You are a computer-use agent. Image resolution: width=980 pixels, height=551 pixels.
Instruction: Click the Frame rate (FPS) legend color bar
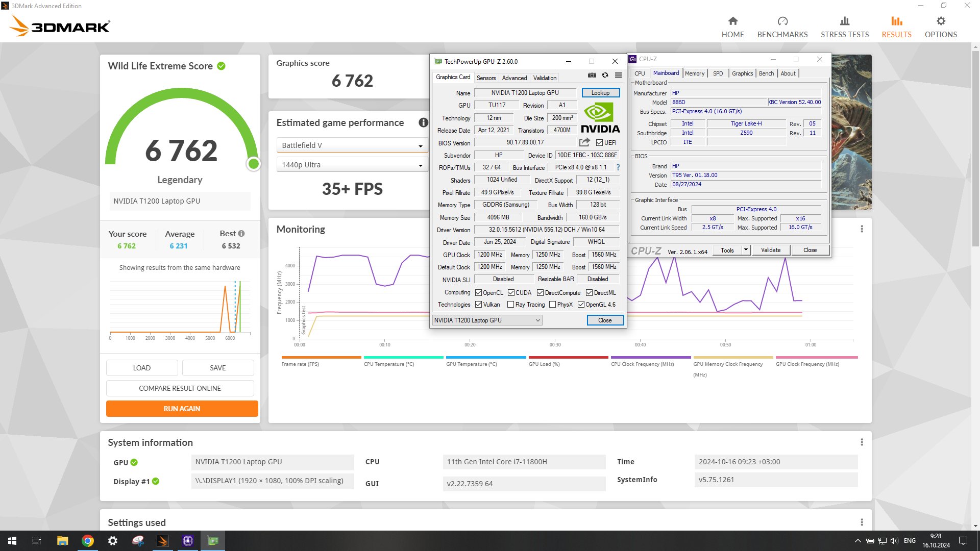[x=321, y=357]
